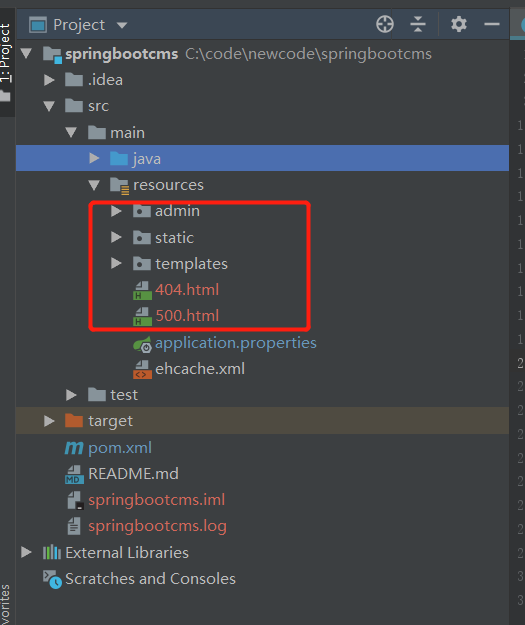525x625 pixels.
Task: Open the Project panel settings gear
Action: [x=459, y=24]
